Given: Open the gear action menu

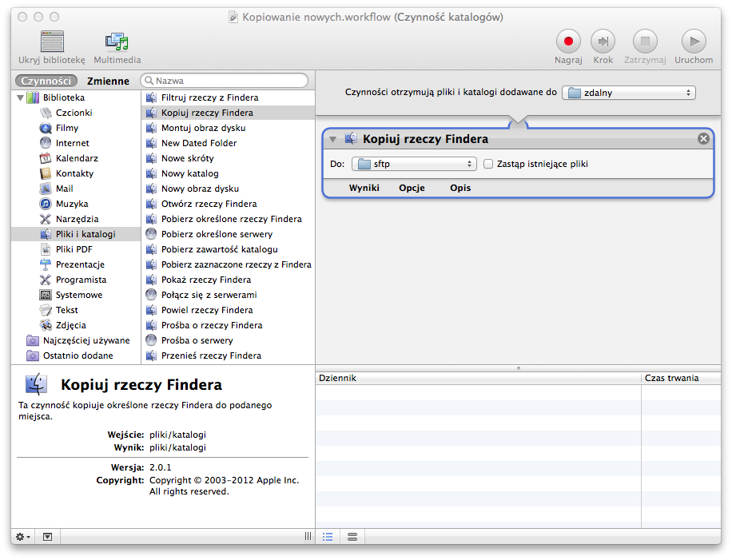Looking at the screenshot, I should click(23, 537).
